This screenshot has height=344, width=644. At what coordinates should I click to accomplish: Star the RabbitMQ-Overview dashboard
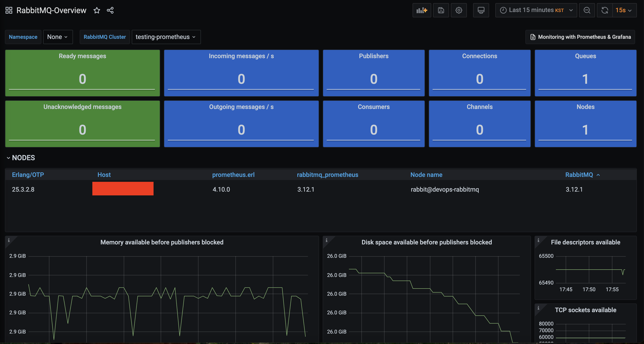[97, 10]
